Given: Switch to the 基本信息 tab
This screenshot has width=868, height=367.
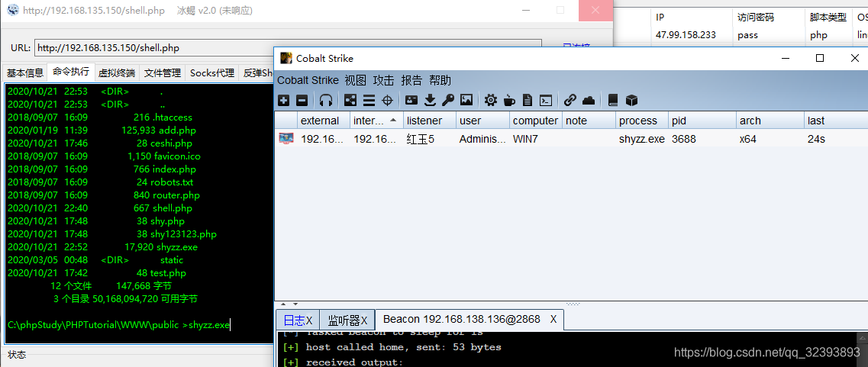Looking at the screenshot, I should tap(25, 72).
